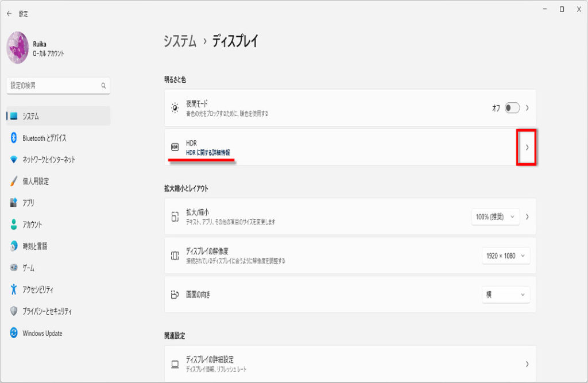Click the ゲーム controller icon
Screen dimensions: 588x383
click(x=14, y=268)
